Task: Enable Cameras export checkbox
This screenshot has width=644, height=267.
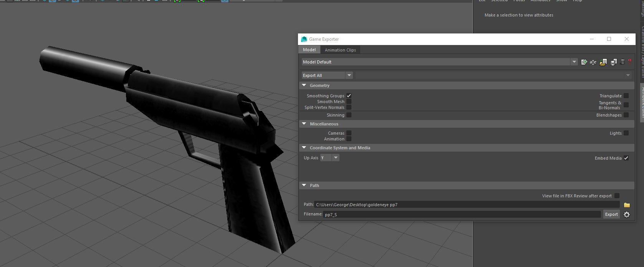Action: click(x=349, y=133)
